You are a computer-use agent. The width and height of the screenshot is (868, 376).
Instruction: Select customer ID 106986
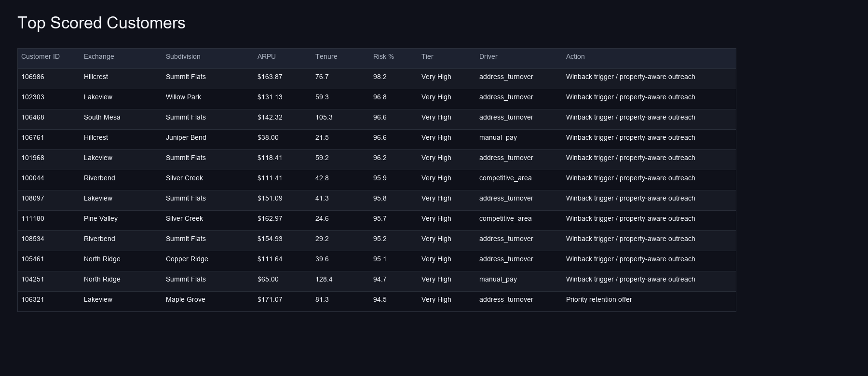coord(33,77)
